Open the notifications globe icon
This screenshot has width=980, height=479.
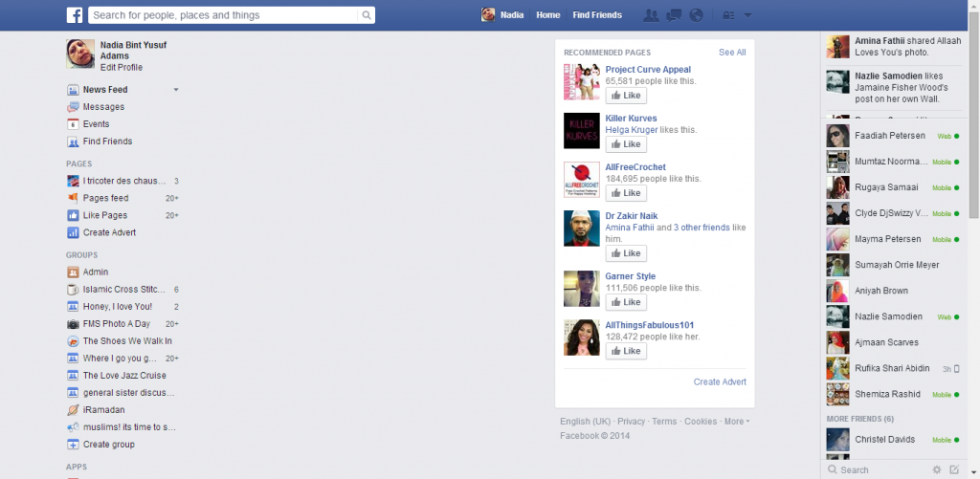(x=697, y=15)
